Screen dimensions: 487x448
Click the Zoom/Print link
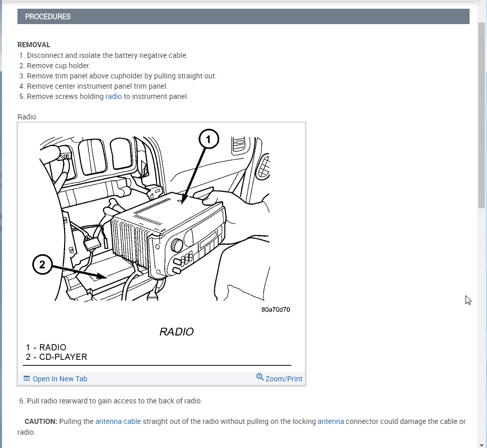click(x=283, y=379)
